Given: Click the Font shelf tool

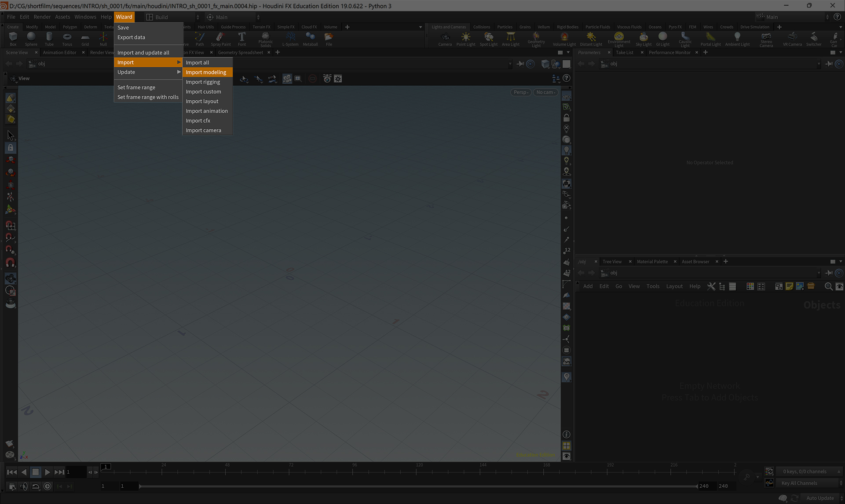Looking at the screenshot, I should tap(242, 39).
